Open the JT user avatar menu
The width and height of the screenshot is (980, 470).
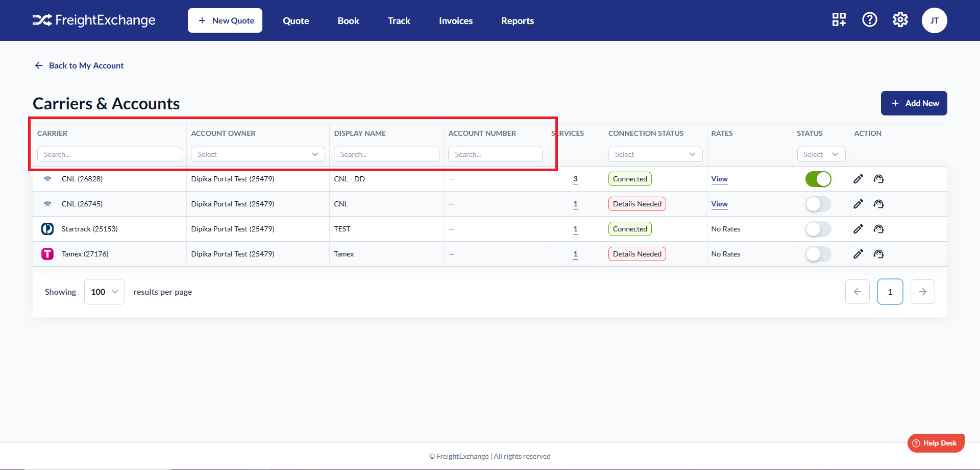coord(935,20)
